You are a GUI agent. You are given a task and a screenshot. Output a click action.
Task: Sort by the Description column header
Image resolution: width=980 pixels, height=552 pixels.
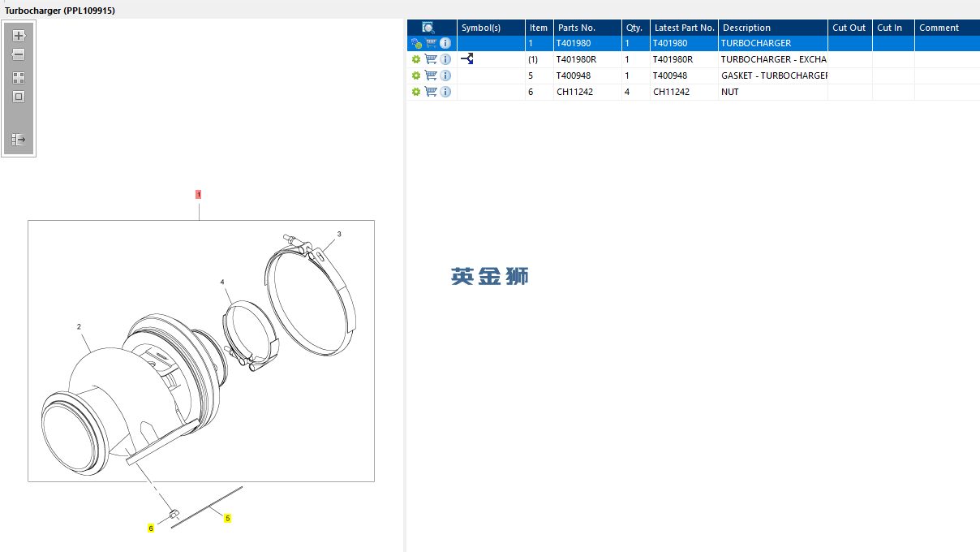tap(773, 28)
